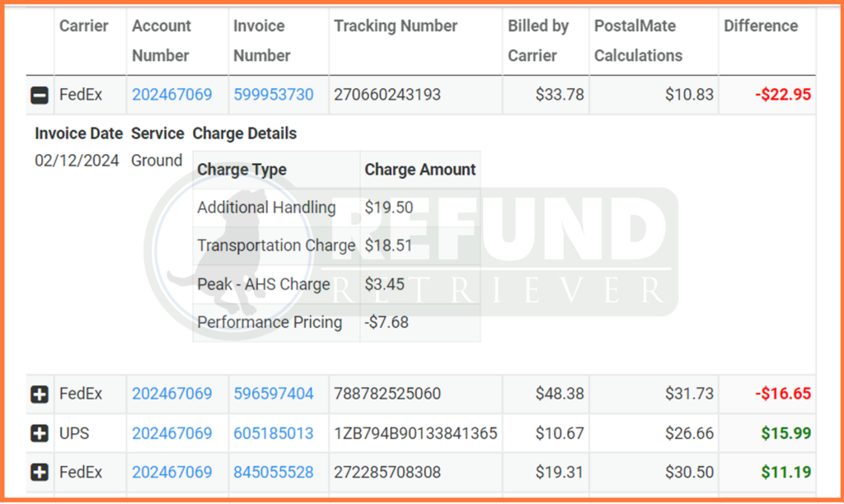This screenshot has width=844, height=504.
Task: Open invoice 596597404 link
Action: click(x=274, y=394)
